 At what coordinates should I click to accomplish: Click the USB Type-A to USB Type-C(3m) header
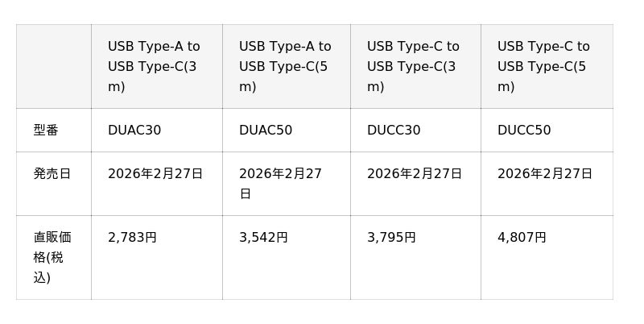pos(155,66)
